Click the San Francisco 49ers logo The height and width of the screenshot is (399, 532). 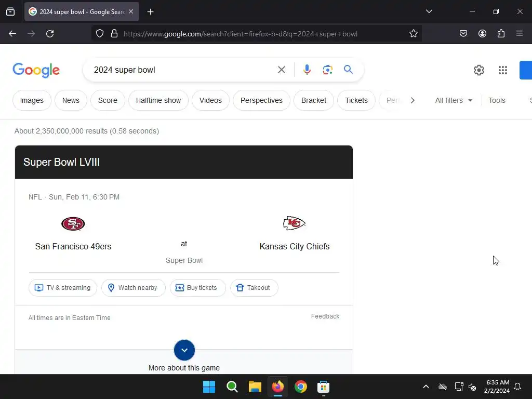coord(73,224)
